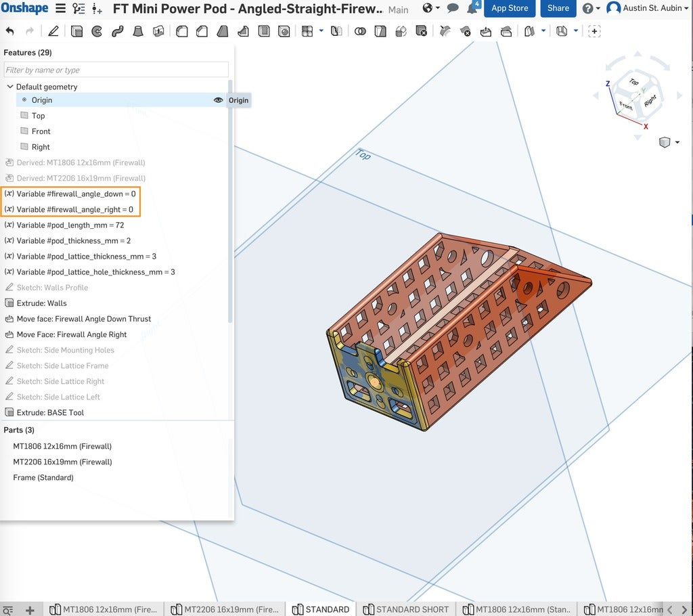
Task: Toggle visibility of the Origin
Action: [x=218, y=100]
